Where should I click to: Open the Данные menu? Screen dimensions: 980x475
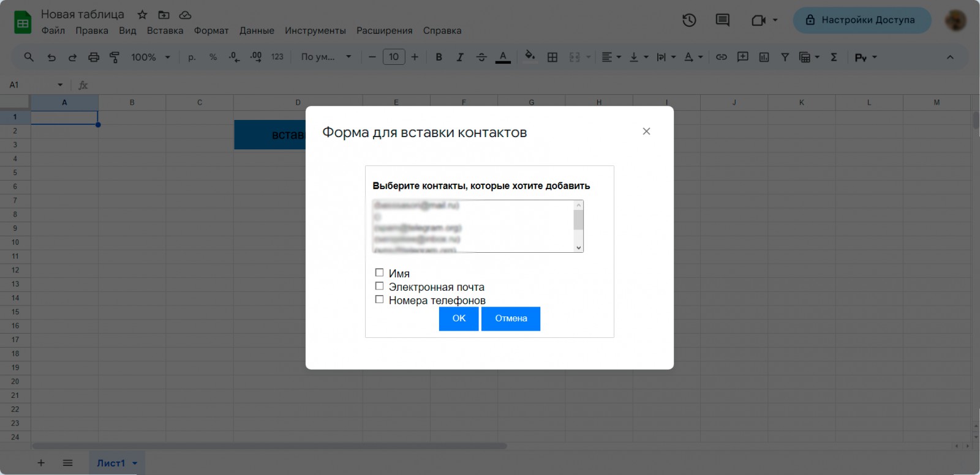tap(257, 31)
